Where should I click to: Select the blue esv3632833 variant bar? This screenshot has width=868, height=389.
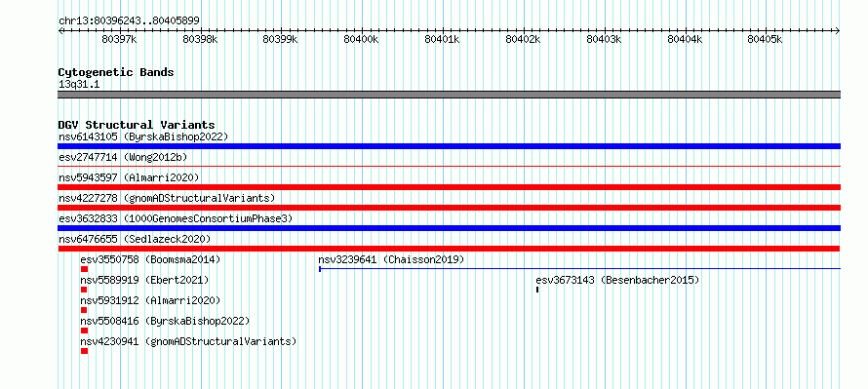[449, 228]
